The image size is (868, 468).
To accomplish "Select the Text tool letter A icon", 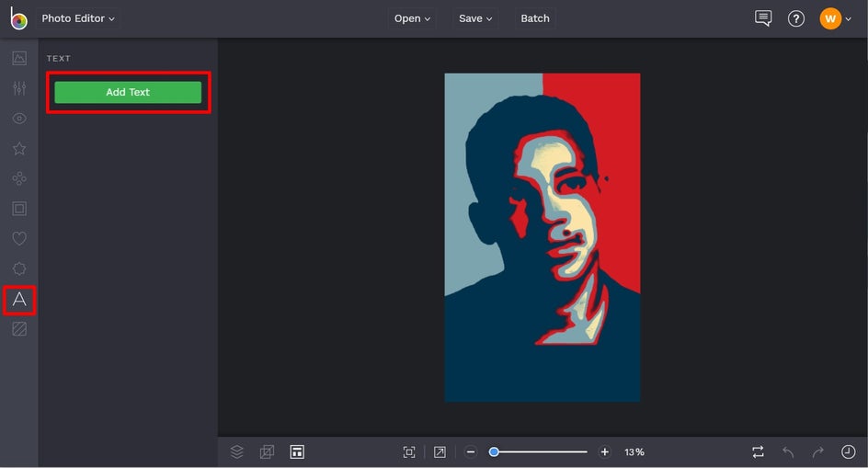I will [19, 300].
